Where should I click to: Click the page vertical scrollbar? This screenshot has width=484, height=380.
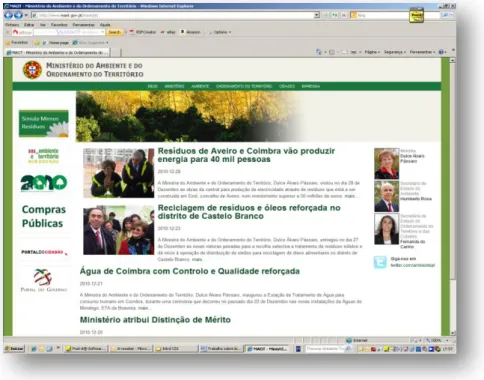pos(452,197)
